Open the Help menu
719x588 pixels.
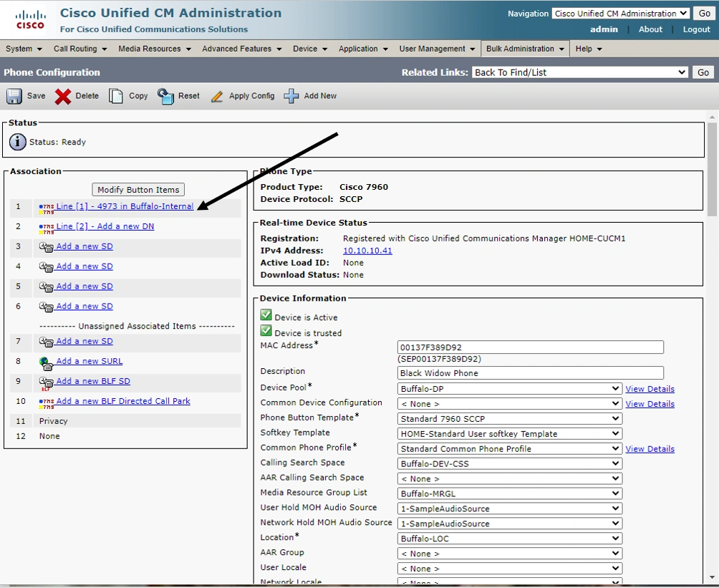coord(589,49)
